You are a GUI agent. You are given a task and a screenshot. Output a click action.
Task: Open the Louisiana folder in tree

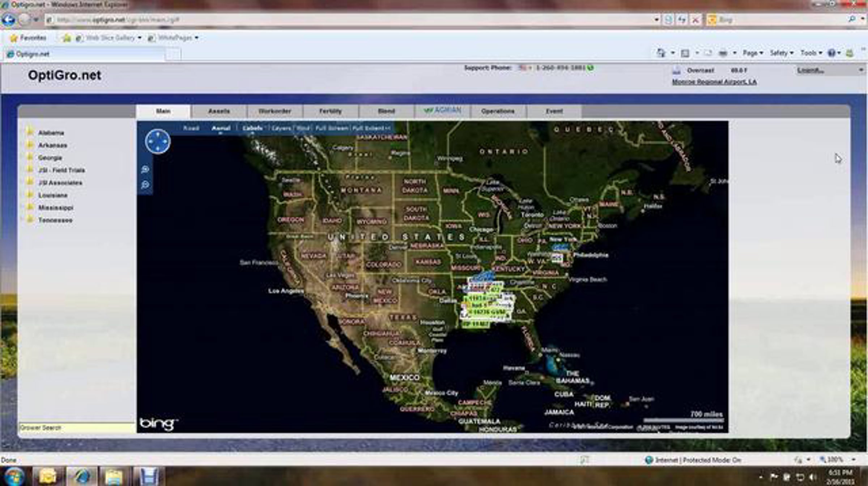(x=53, y=195)
